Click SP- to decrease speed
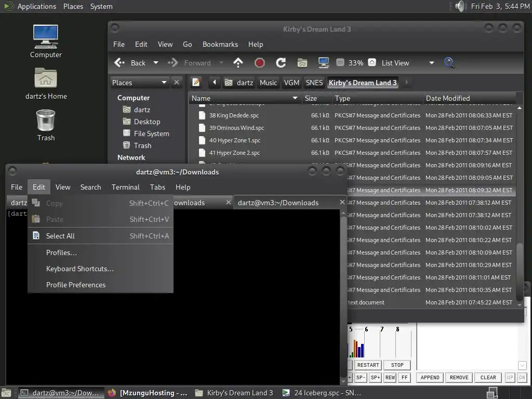The width and height of the screenshot is (532, 399). (361, 378)
